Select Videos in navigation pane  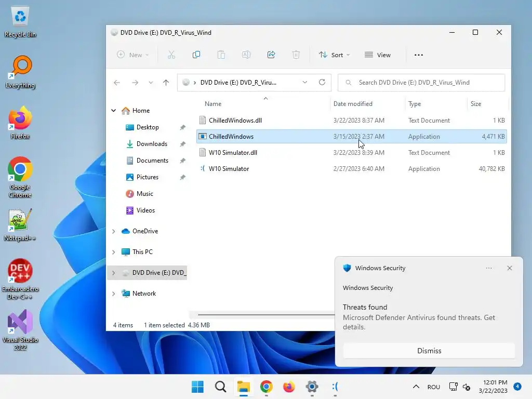pyautogui.click(x=145, y=210)
